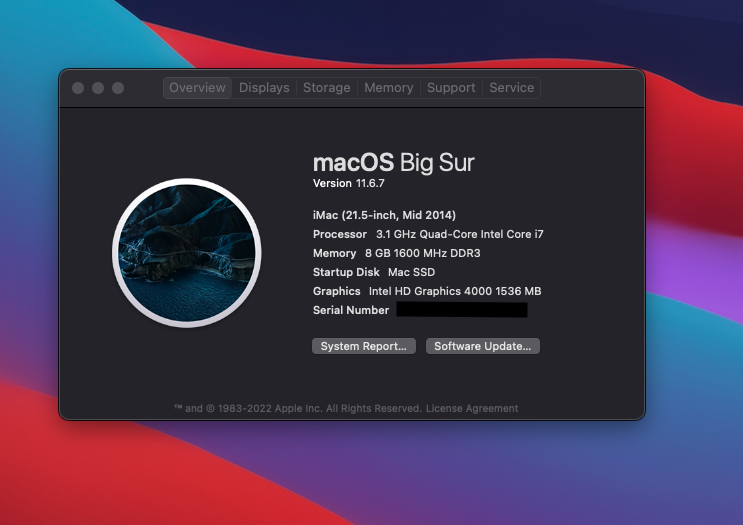This screenshot has height=525, width=743.
Task: Open the Support tab
Action: tap(451, 88)
